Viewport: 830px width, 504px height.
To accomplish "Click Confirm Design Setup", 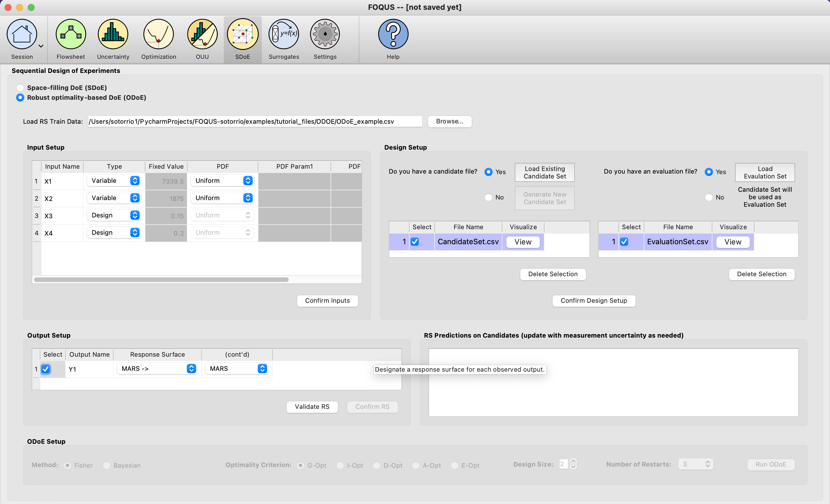I will pyautogui.click(x=594, y=301).
